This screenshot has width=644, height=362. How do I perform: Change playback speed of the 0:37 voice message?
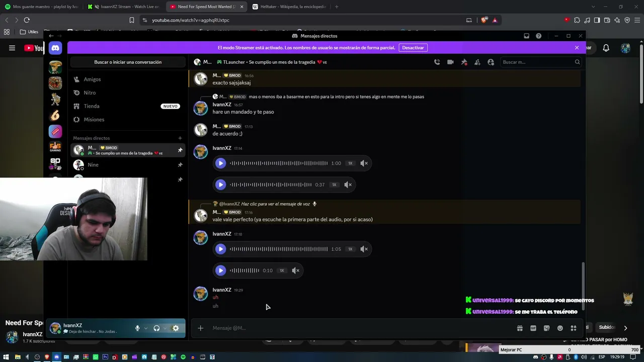[334, 185]
